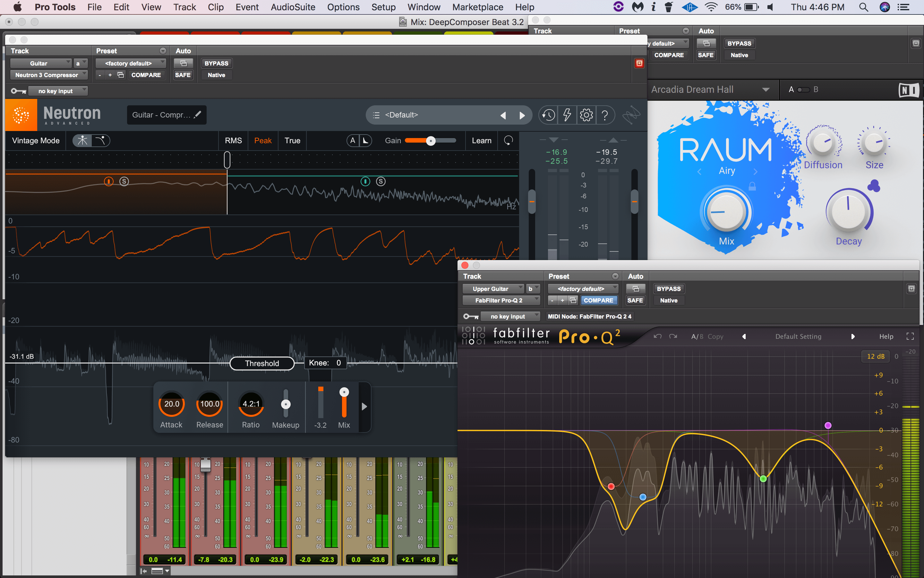Image resolution: width=924 pixels, height=578 pixels.
Task: Open the Clip menu
Action: click(216, 7)
